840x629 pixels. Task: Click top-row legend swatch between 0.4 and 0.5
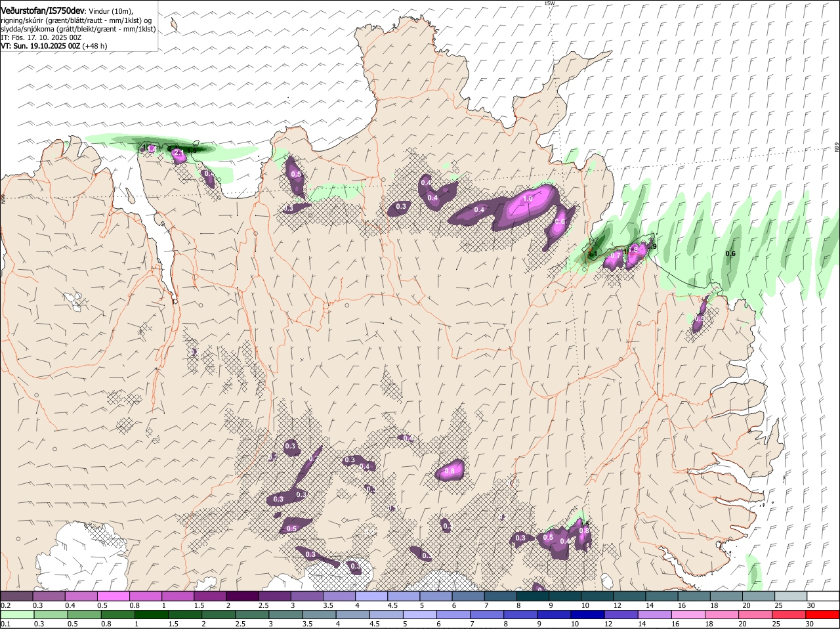(x=81, y=596)
